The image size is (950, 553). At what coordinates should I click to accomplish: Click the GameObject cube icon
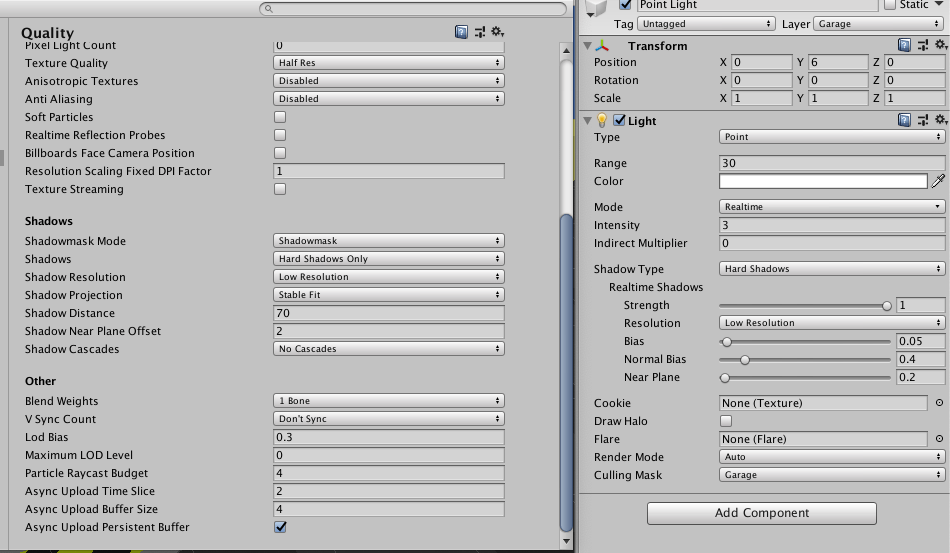point(596,7)
